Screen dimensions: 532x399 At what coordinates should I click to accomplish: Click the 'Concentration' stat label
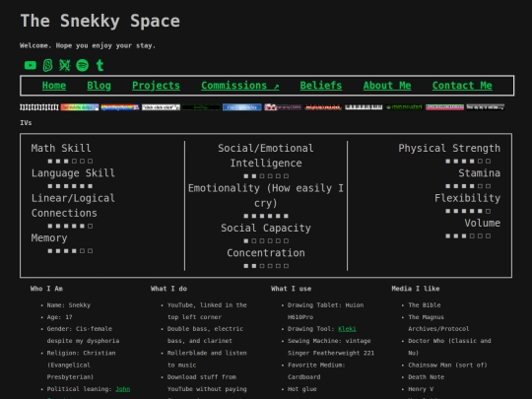(266, 253)
